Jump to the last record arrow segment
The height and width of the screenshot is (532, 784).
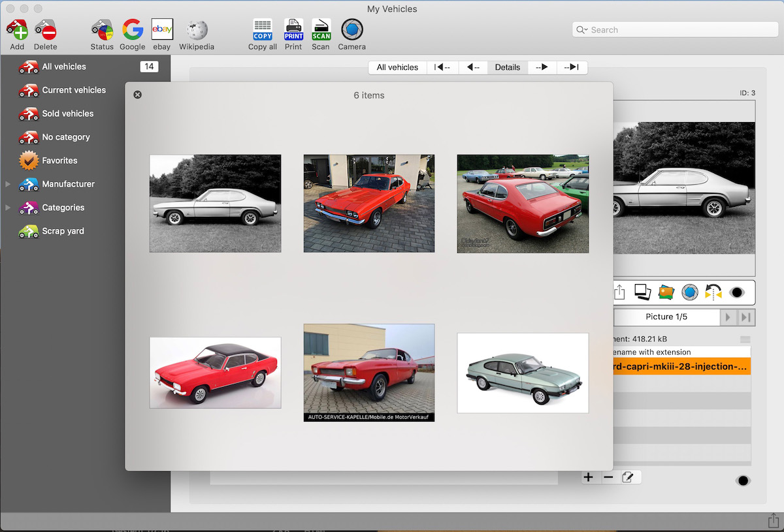point(572,67)
